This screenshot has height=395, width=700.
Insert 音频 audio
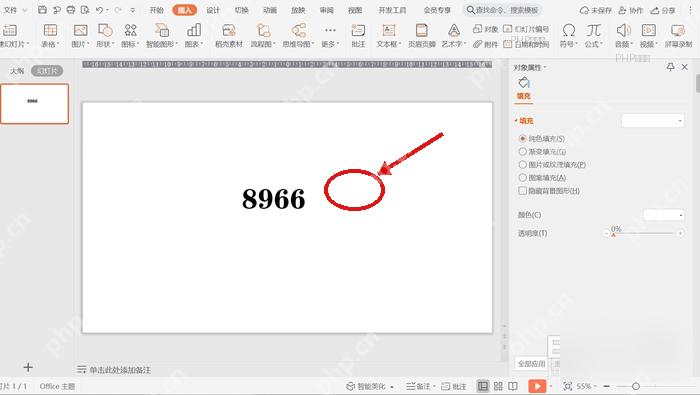click(624, 36)
